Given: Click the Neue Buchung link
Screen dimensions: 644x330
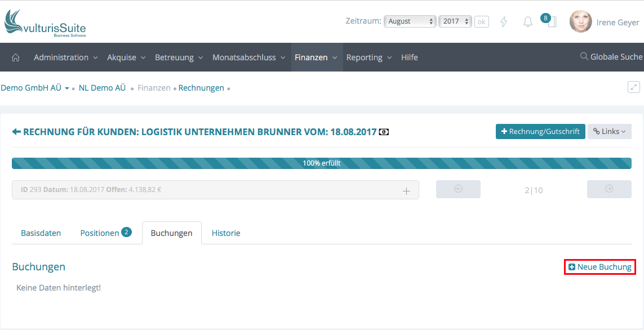Looking at the screenshot, I should click(600, 267).
